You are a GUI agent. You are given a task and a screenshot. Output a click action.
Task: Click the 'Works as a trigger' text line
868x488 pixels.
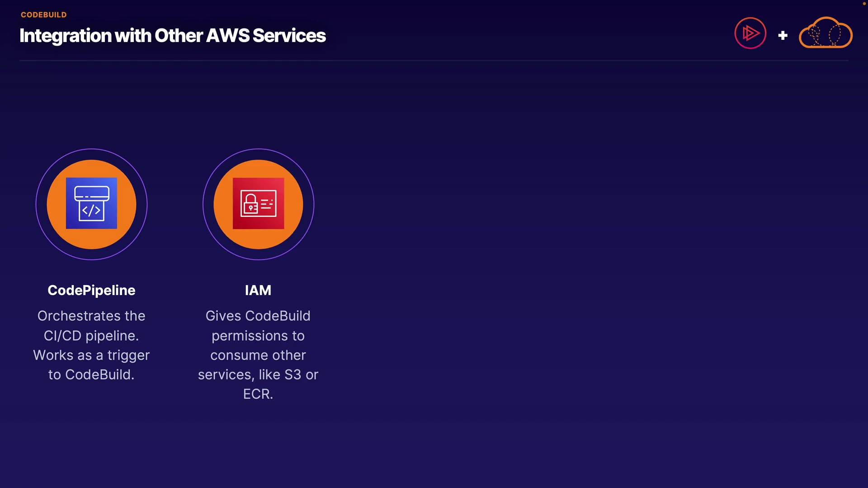[91, 356]
